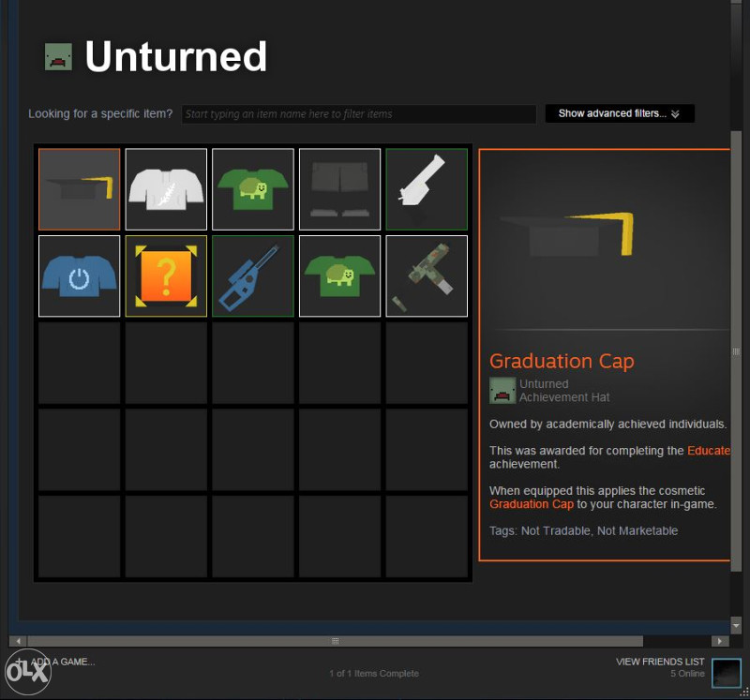
Task: Click the horizontal scroll right arrow
Action: tap(720, 641)
